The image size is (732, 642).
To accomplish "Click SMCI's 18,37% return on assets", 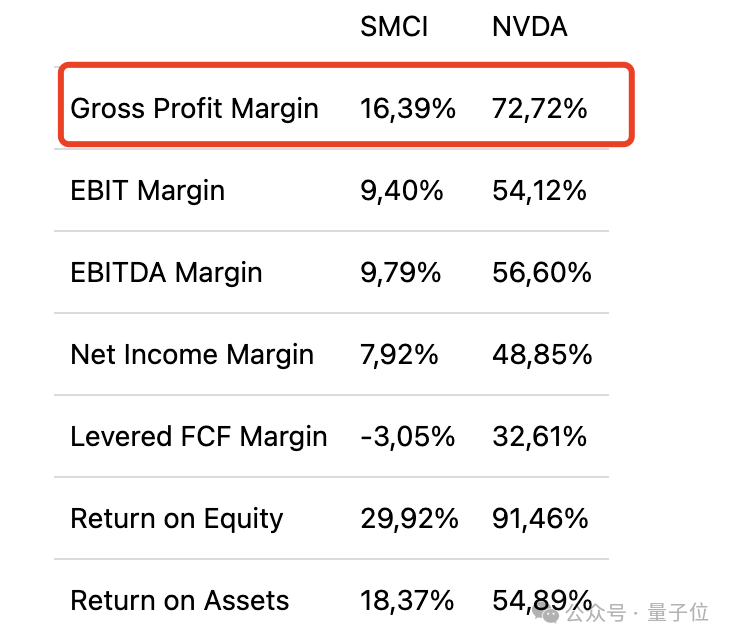I will point(408,601).
